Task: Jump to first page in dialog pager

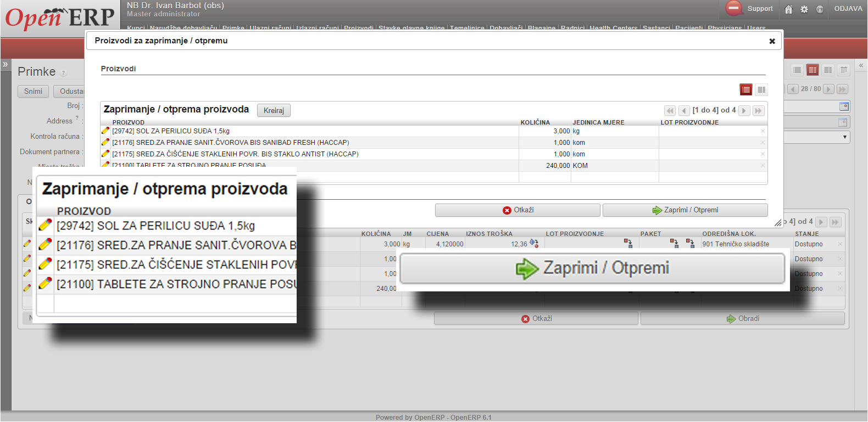Action: [670, 110]
